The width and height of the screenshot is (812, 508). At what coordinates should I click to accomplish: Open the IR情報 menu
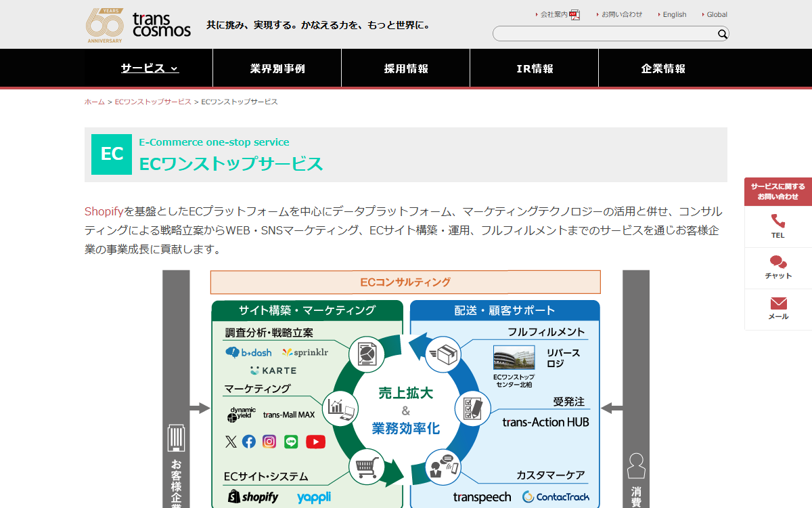(x=535, y=68)
